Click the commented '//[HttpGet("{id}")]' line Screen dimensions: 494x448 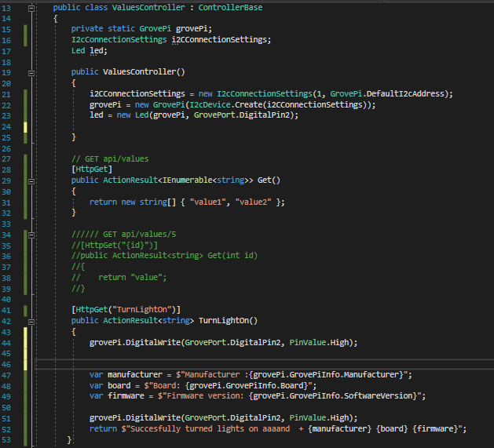pos(115,246)
